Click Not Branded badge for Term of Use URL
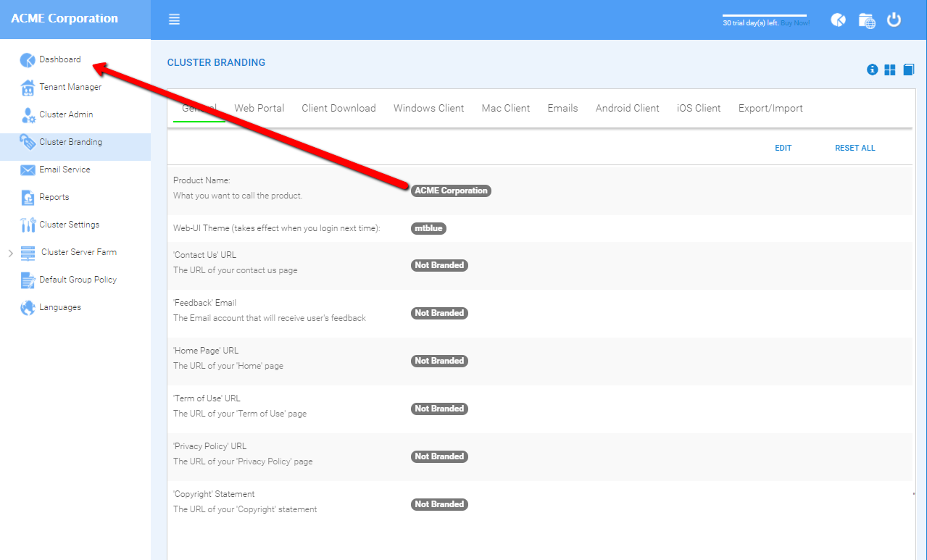 point(439,409)
